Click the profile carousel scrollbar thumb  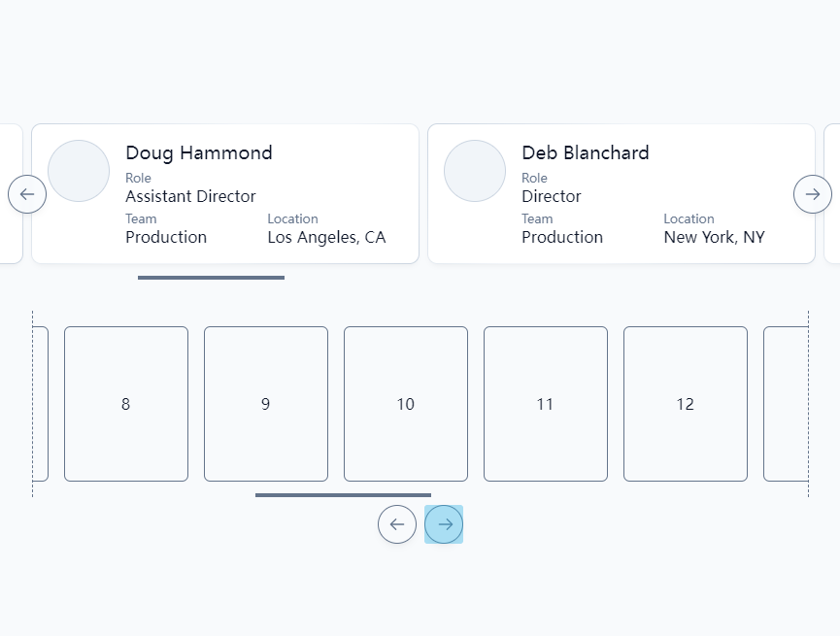tap(211, 278)
